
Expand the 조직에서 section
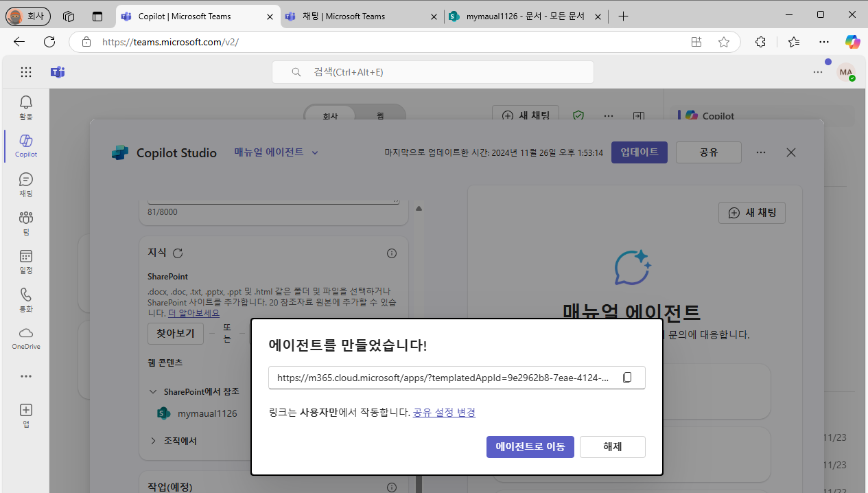coord(153,441)
